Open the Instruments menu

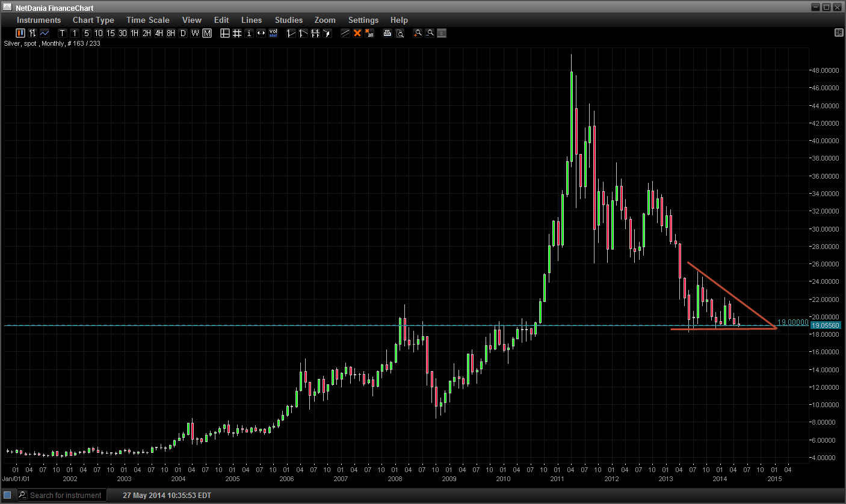point(39,20)
